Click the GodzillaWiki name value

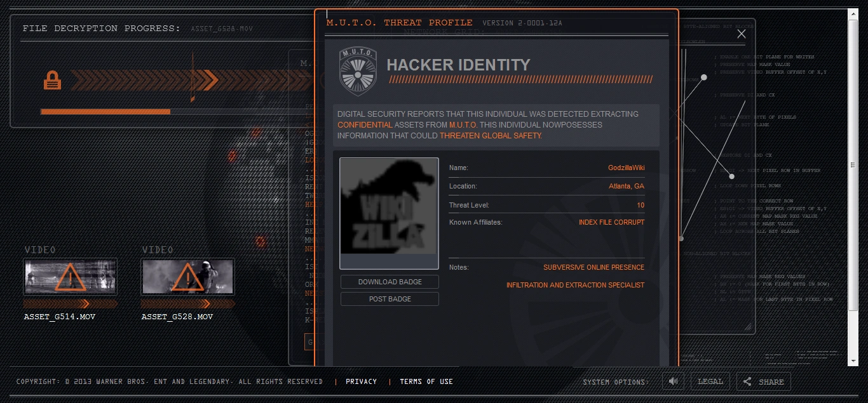click(x=626, y=168)
